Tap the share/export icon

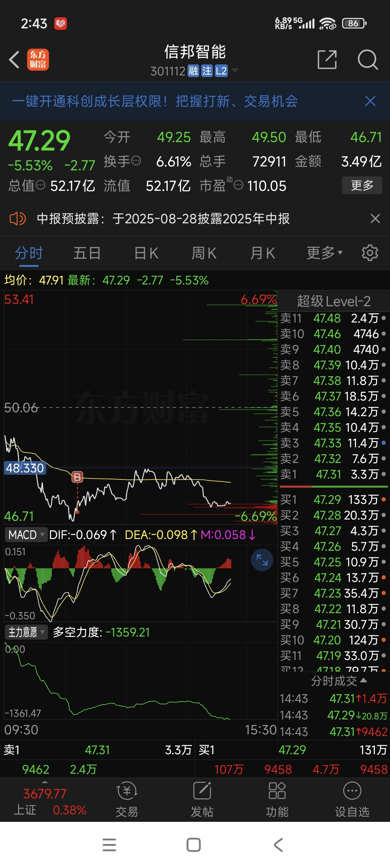(327, 59)
